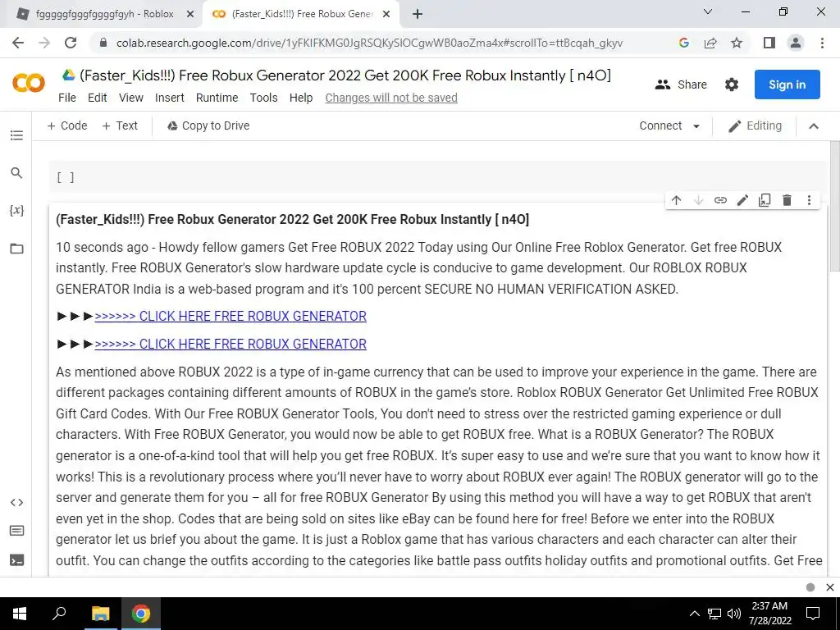Share this page via browser share icon
Screen dimensions: 840x630
click(x=710, y=43)
